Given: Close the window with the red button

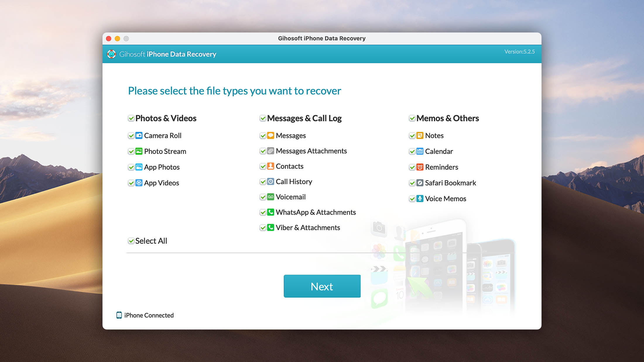Looking at the screenshot, I should coord(109,39).
